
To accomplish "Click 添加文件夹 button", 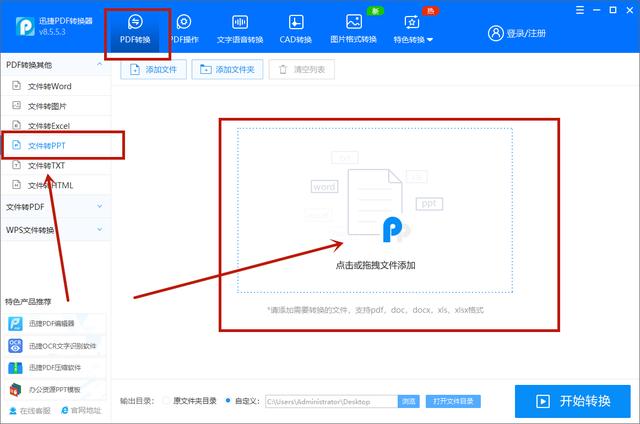I will [227, 69].
